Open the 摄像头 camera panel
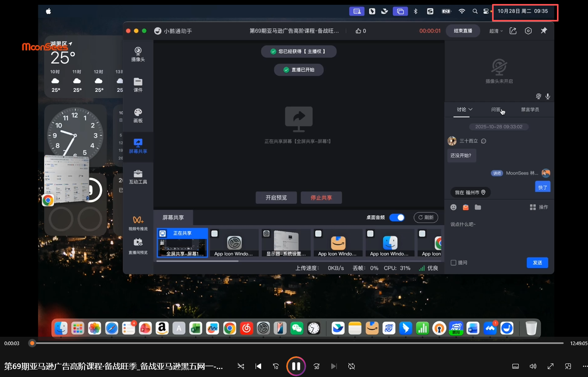 click(138, 54)
